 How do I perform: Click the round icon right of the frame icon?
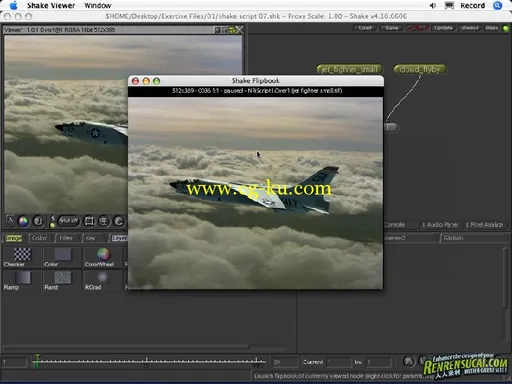tap(104, 221)
